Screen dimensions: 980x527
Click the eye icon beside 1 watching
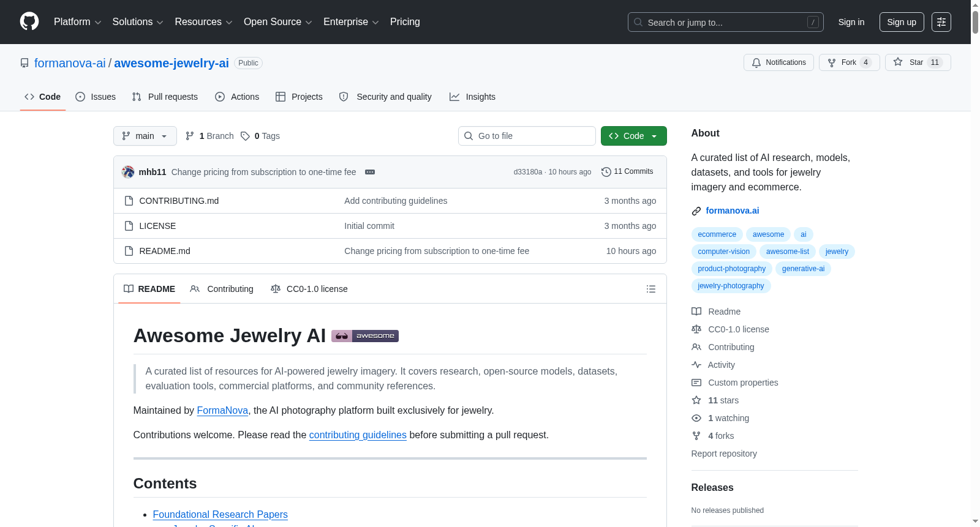(696, 418)
